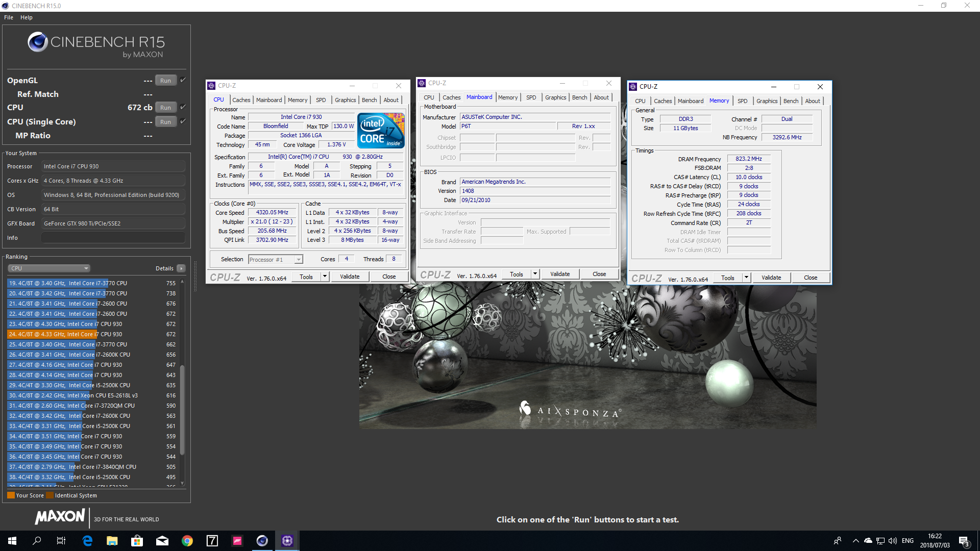Open File menu in Cinebench
This screenshot has width=980, height=551.
pyautogui.click(x=9, y=17)
